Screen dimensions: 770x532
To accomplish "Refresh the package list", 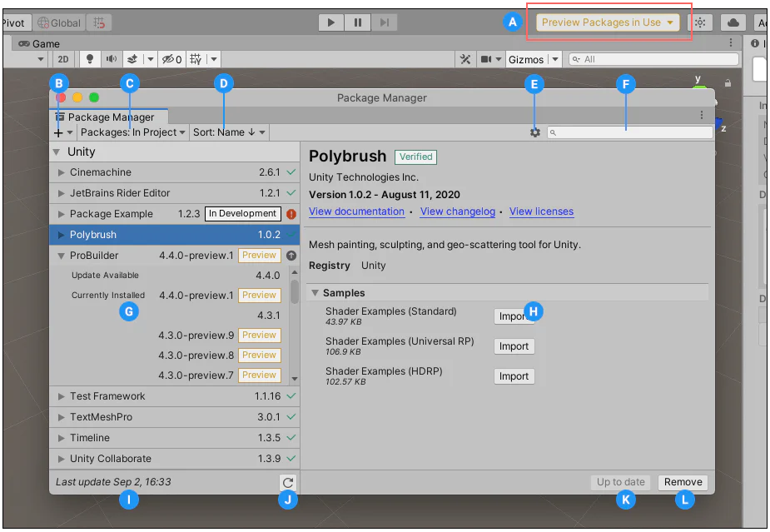I will click(x=288, y=482).
